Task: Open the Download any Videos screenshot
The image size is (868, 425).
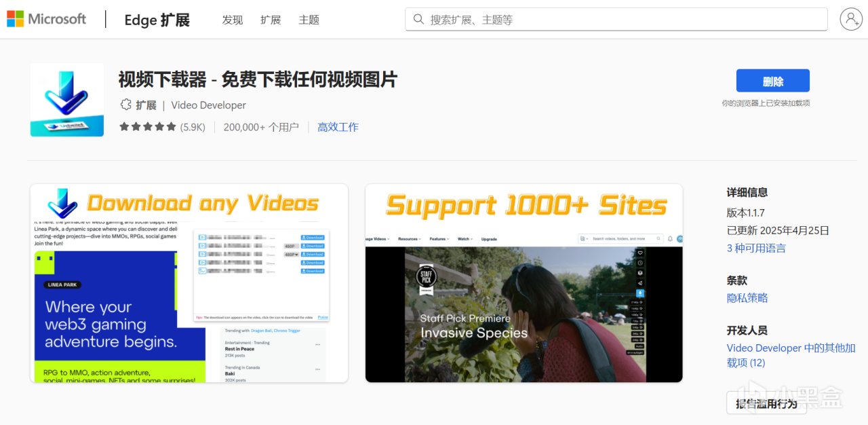Action: 189,283
